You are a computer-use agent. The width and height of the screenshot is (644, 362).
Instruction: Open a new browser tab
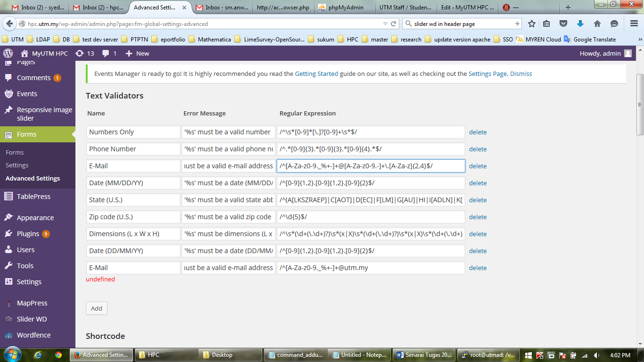[x=568, y=8]
